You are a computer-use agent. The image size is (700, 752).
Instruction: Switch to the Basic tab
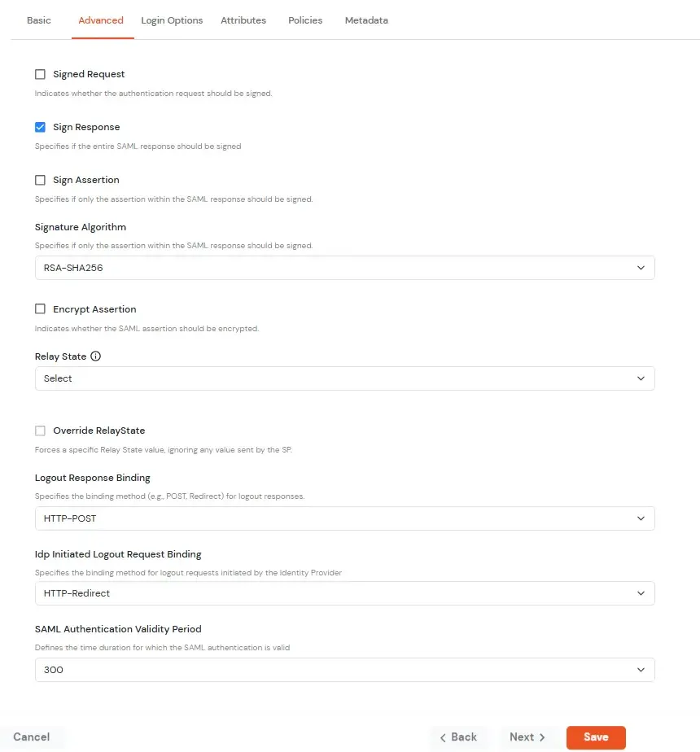(38, 20)
